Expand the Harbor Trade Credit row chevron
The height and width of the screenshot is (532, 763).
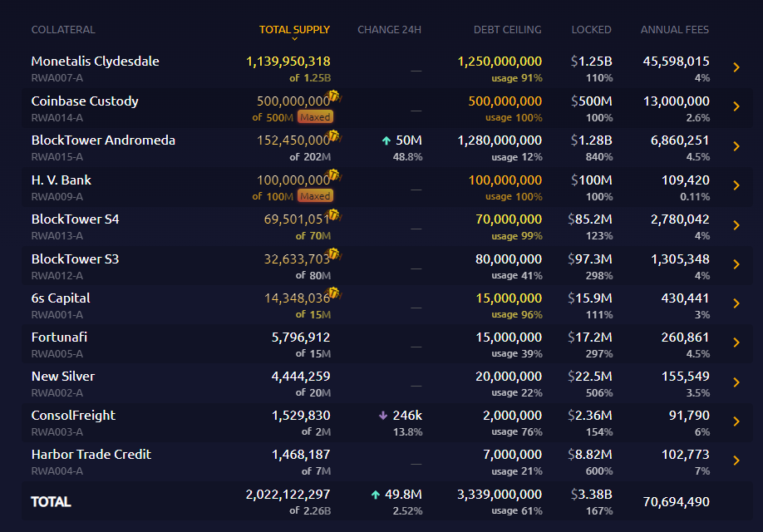pos(736,461)
